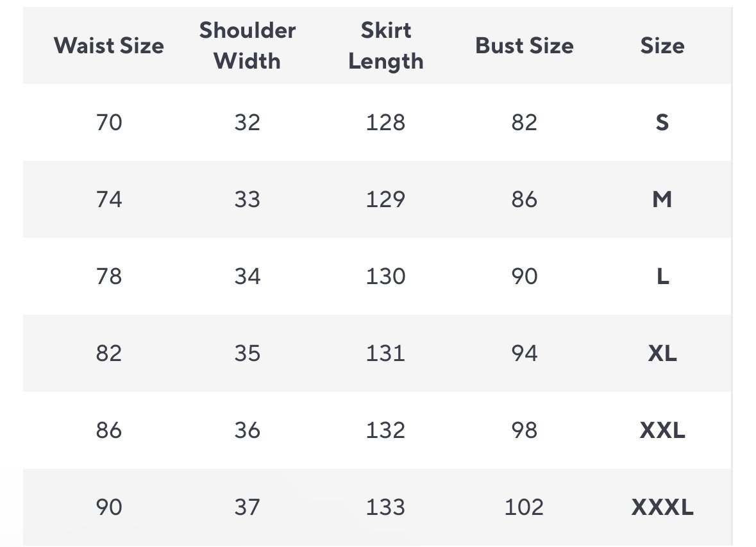Click shoulder width value 37
Image resolution: width=756 pixels, height=547 pixels.
pos(248,507)
